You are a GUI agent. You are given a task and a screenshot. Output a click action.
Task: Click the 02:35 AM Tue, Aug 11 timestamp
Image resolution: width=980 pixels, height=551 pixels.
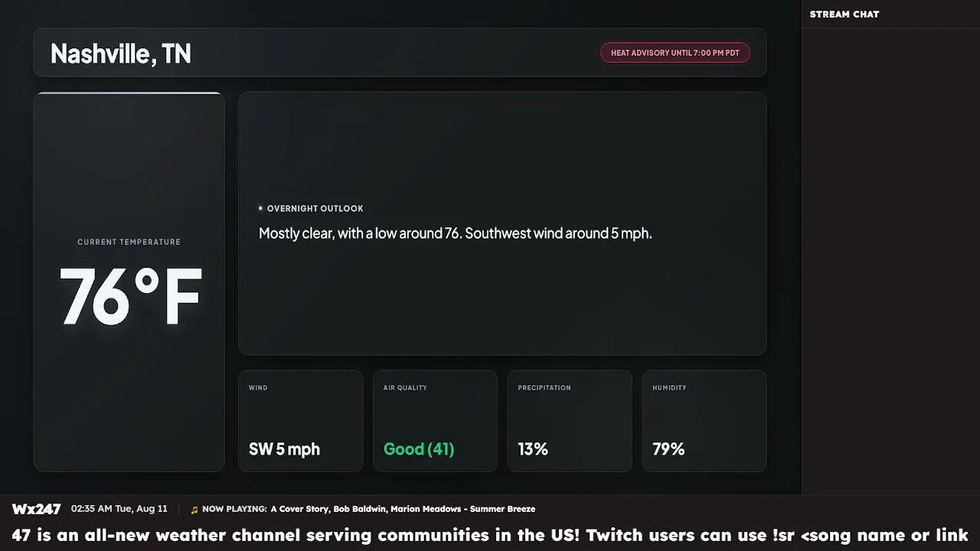pos(119,508)
